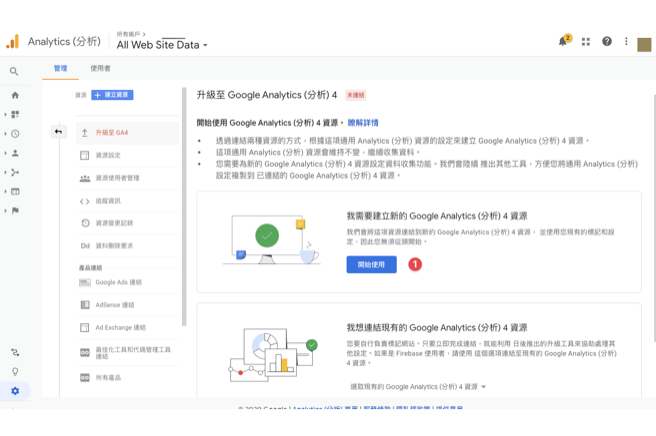
Task: Click the Dd data deletion requests icon
Action: (x=85, y=246)
